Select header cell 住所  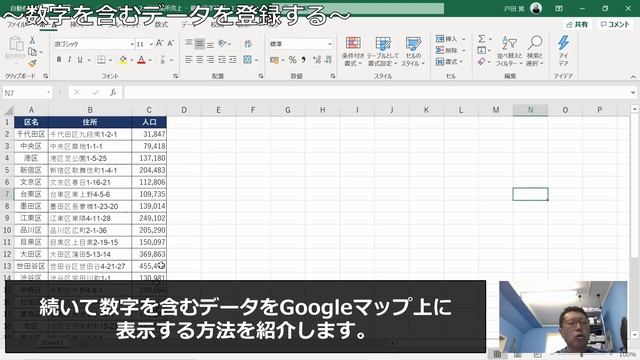point(90,122)
